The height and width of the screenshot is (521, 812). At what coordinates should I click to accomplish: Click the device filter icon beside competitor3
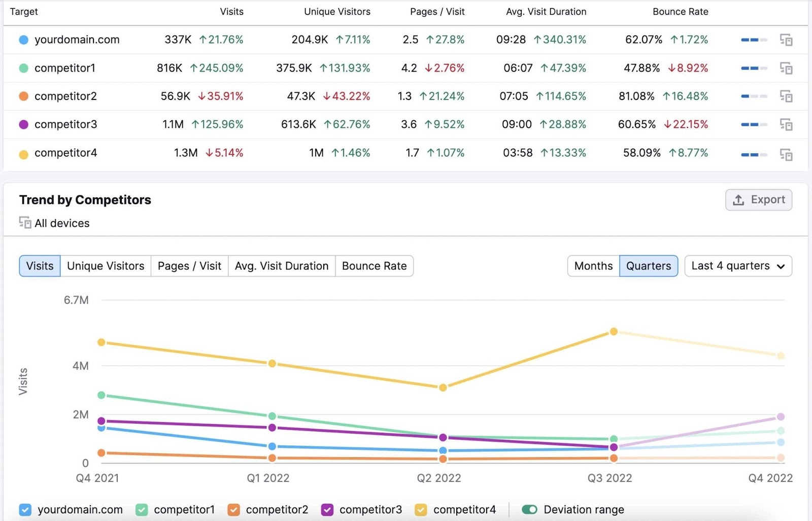[x=787, y=124]
